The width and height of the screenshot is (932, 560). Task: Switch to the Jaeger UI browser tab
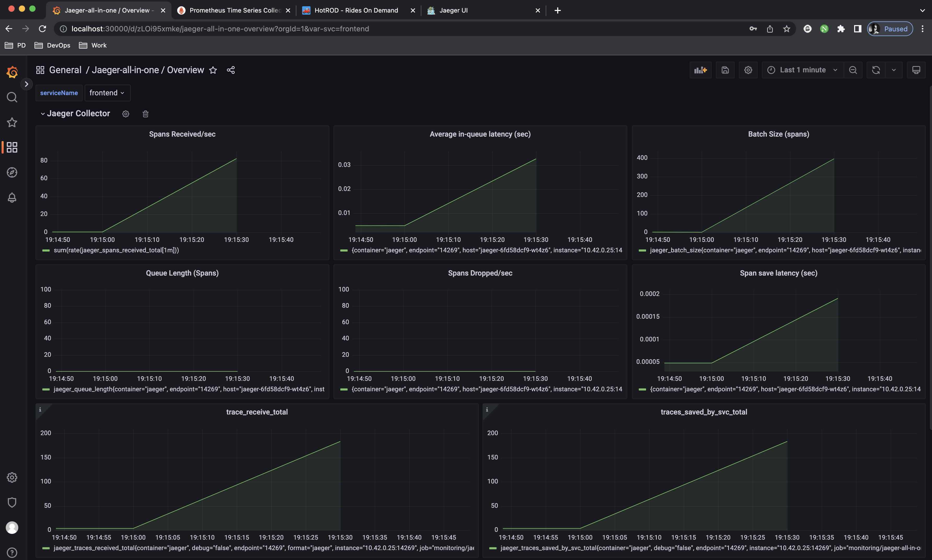tap(453, 10)
